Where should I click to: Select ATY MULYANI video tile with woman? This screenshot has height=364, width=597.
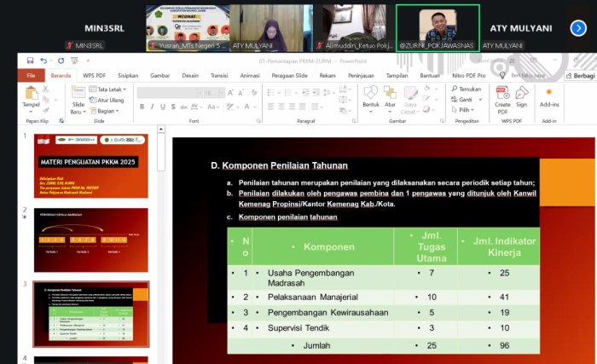pyautogui.click(x=271, y=28)
